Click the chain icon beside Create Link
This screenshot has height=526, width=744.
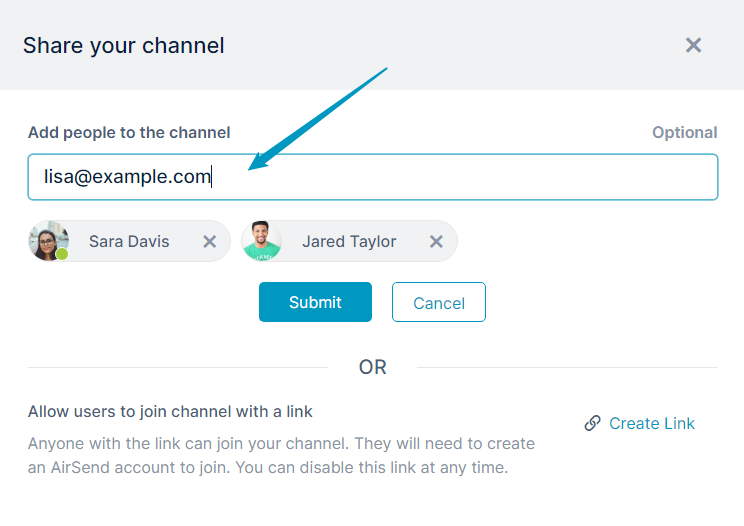tap(593, 423)
